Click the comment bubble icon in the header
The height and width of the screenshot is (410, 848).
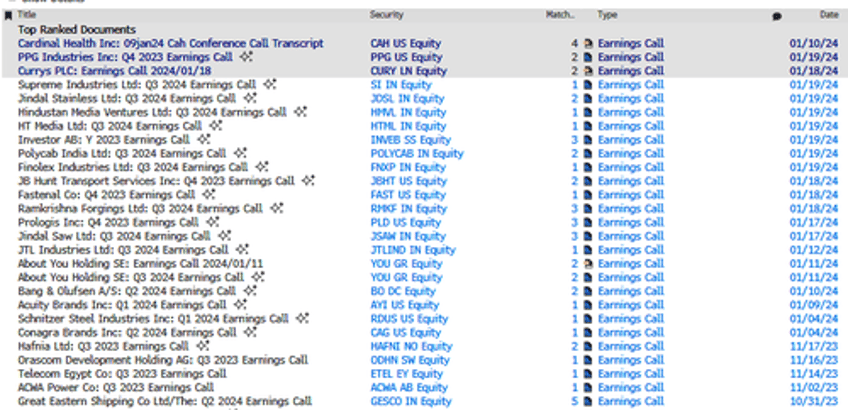777,16
